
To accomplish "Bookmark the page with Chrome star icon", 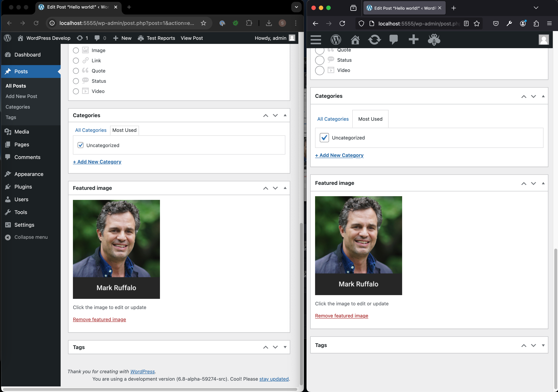I will [203, 23].
